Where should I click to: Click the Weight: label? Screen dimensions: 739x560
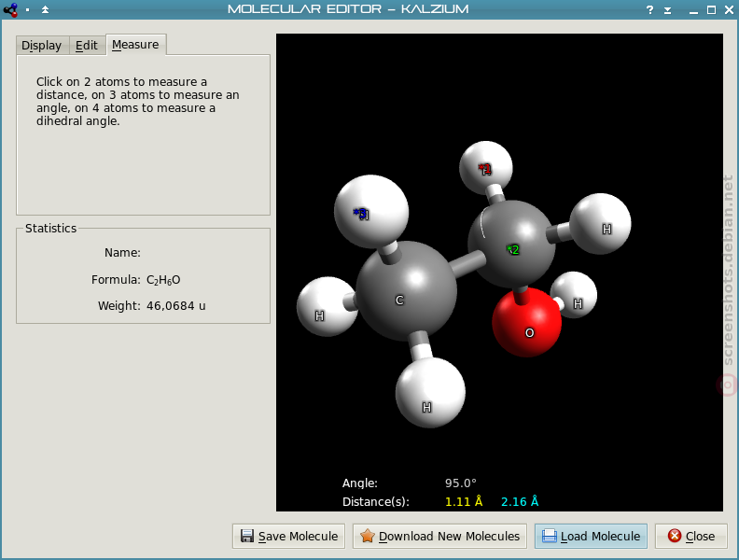pos(119,306)
